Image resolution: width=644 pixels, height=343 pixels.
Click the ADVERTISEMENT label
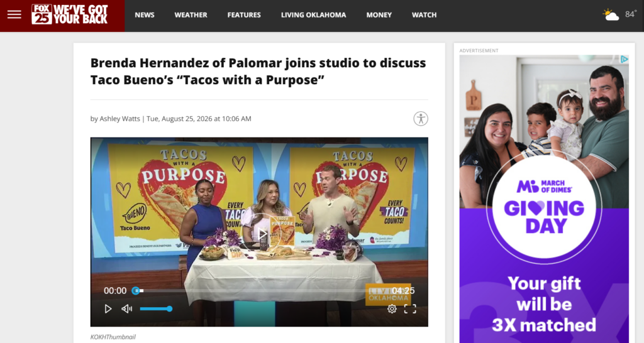[x=479, y=50]
